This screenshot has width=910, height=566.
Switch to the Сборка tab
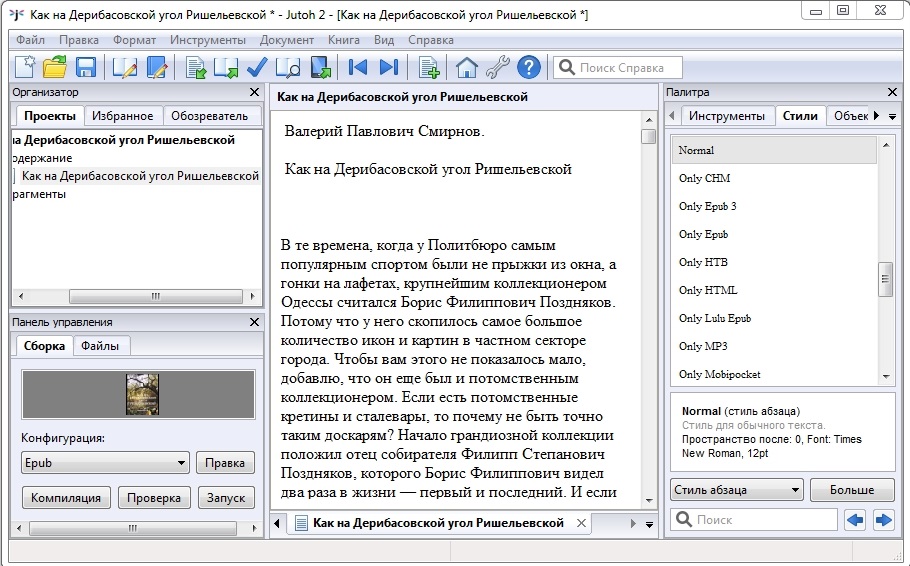44,346
